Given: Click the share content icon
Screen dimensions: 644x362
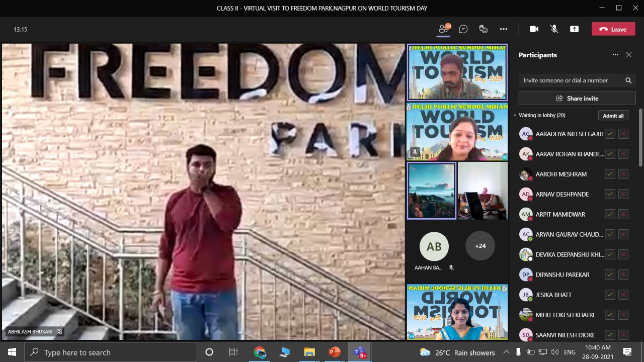Looking at the screenshot, I should point(574,29).
